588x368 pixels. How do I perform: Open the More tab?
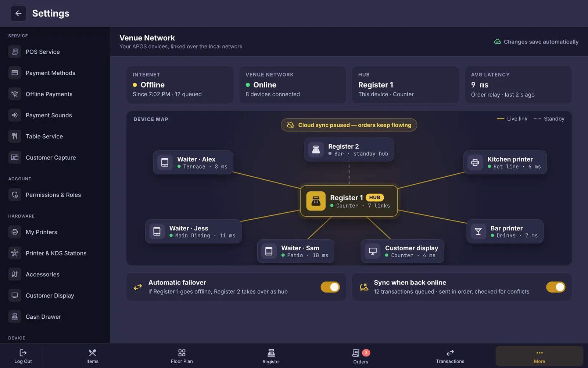[539, 356]
